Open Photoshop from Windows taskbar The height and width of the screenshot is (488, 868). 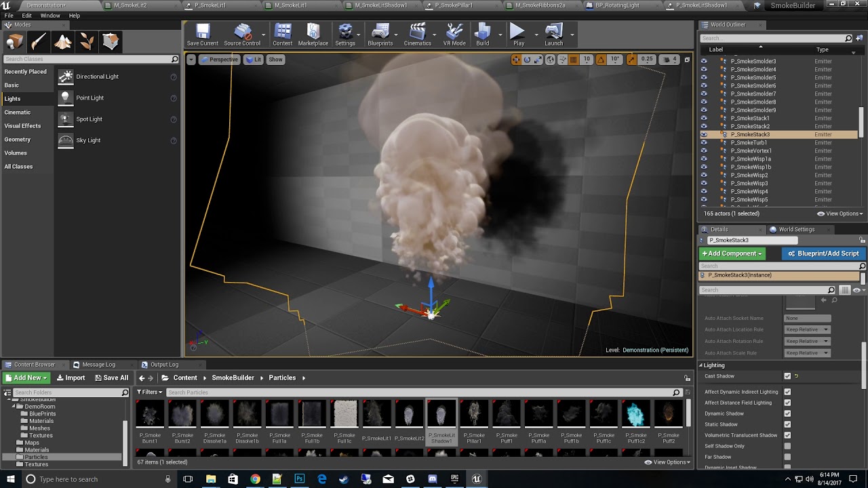pyautogui.click(x=299, y=479)
